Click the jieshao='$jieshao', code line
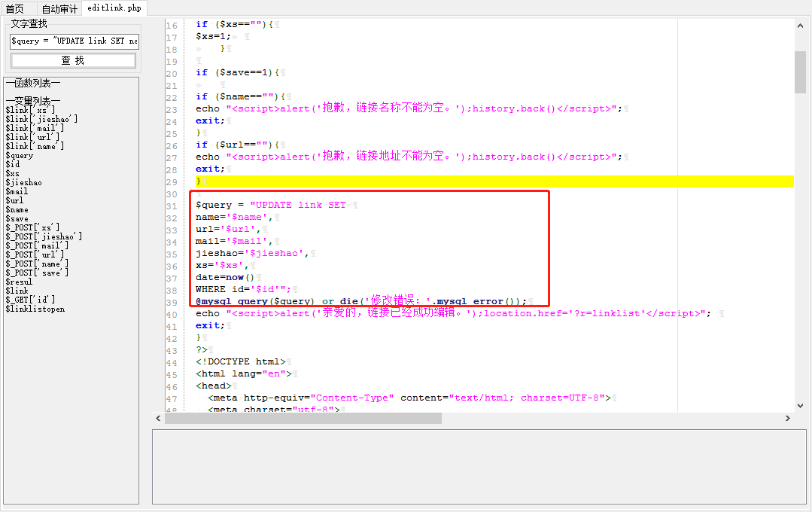The height and width of the screenshot is (512, 812). click(x=251, y=254)
